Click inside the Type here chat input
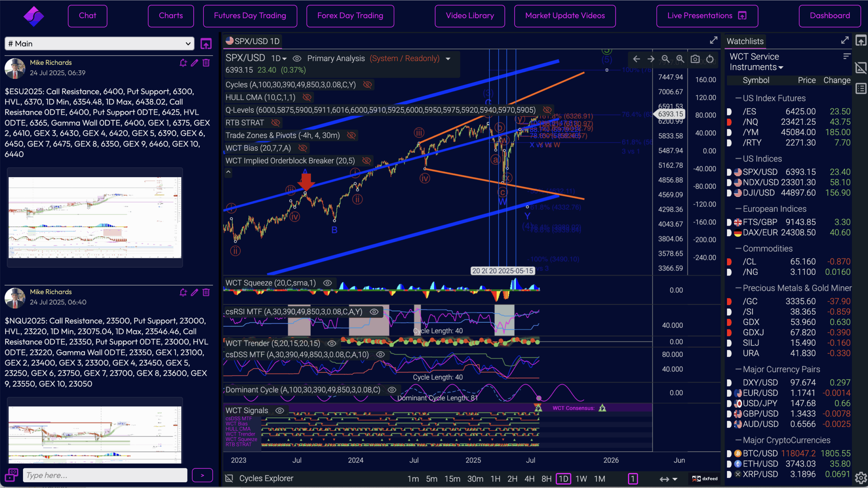This screenshot has height=488, width=868. coord(105,475)
